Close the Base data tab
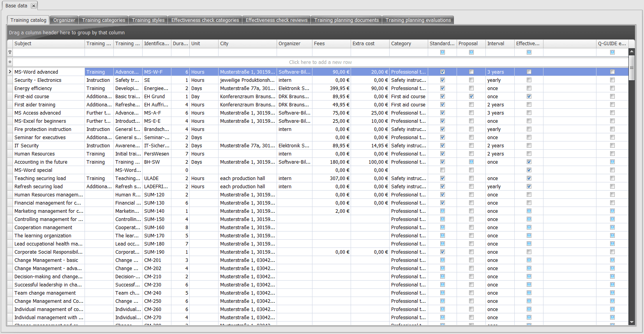The image size is (644, 334). coord(34,6)
